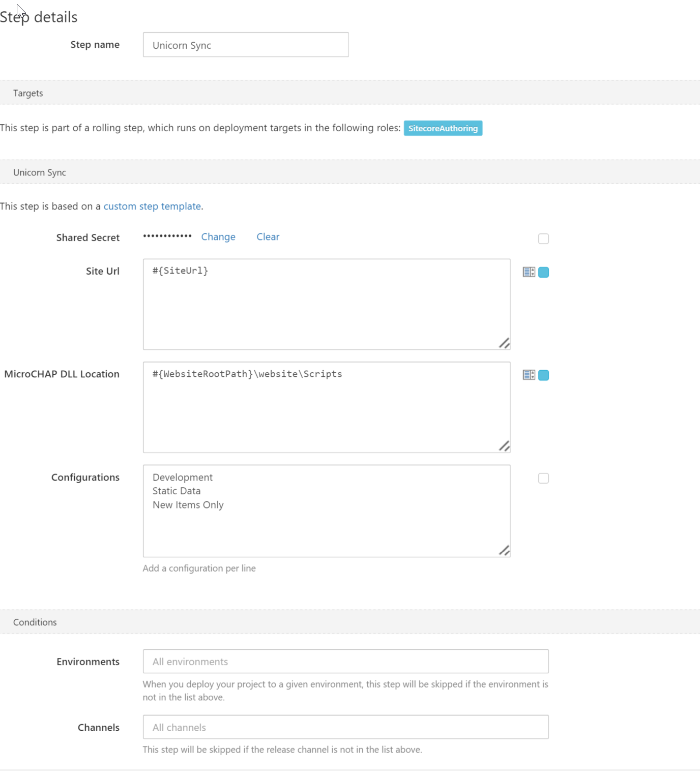Screen dimensions: 700x776
Task: Open the Environments selection field
Action: coord(345,661)
